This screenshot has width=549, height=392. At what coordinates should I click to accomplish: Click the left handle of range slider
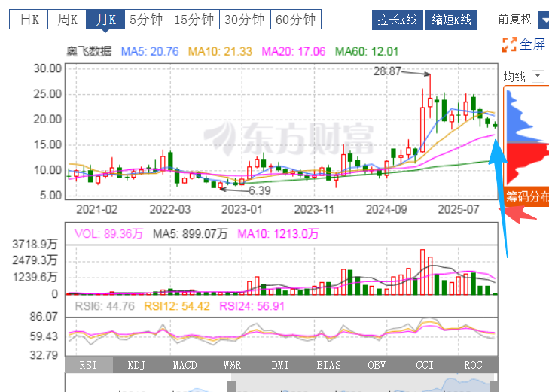click(x=231, y=387)
